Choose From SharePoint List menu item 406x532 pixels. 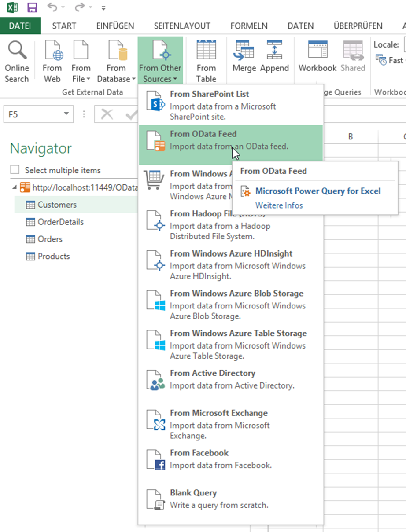pyautogui.click(x=231, y=106)
